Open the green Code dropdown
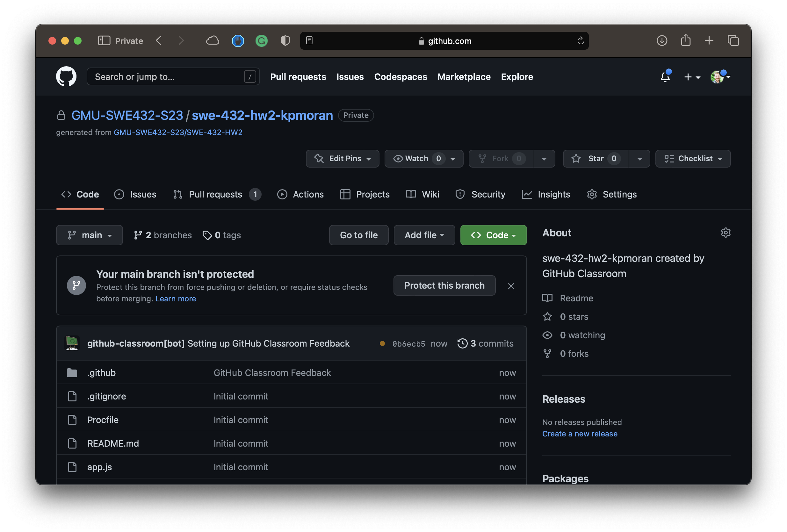This screenshot has height=532, width=787. pyautogui.click(x=494, y=235)
